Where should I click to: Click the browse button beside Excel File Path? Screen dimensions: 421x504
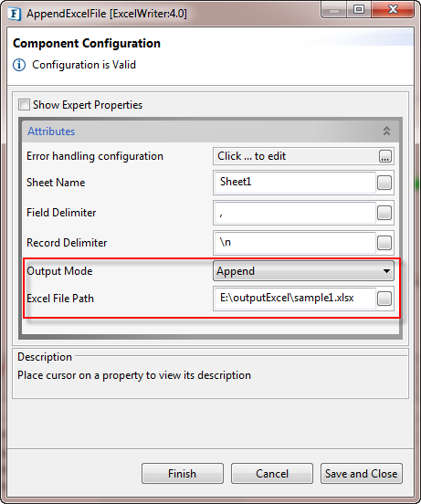384,299
